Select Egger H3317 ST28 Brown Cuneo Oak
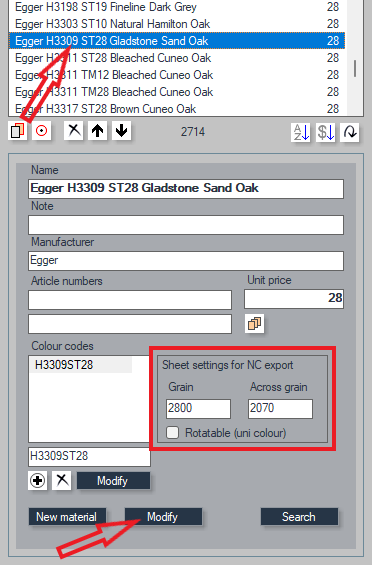This screenshot has width=372, height=565. coord(177,108)
